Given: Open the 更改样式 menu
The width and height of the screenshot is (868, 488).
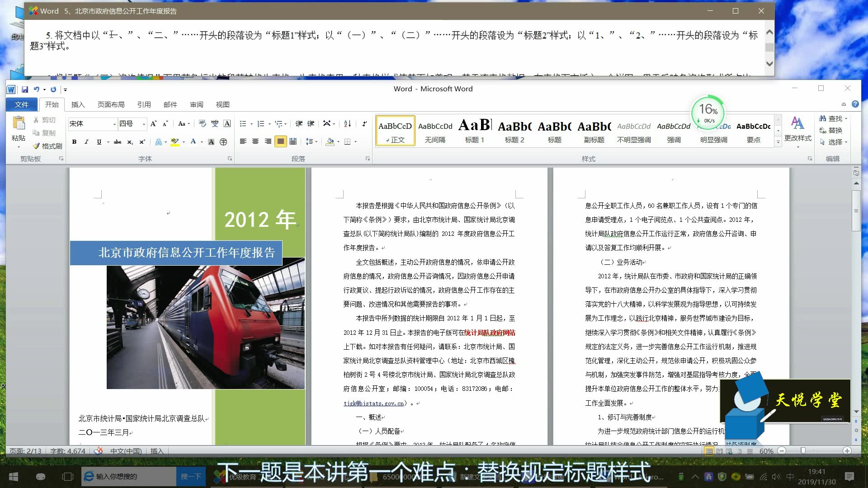Looking at the screenshot, I should pyautogui.click(x=797, y=131).
